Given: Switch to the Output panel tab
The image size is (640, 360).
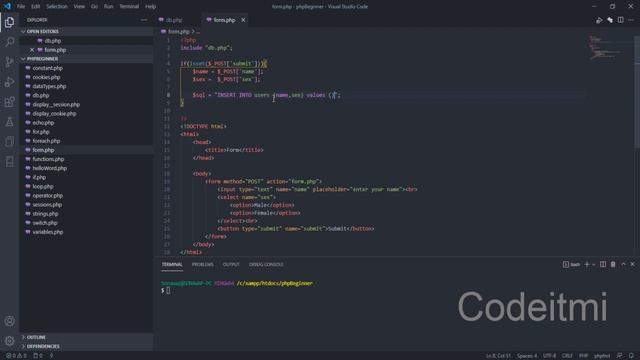Looking at the screenshot, I should point(231,264).
